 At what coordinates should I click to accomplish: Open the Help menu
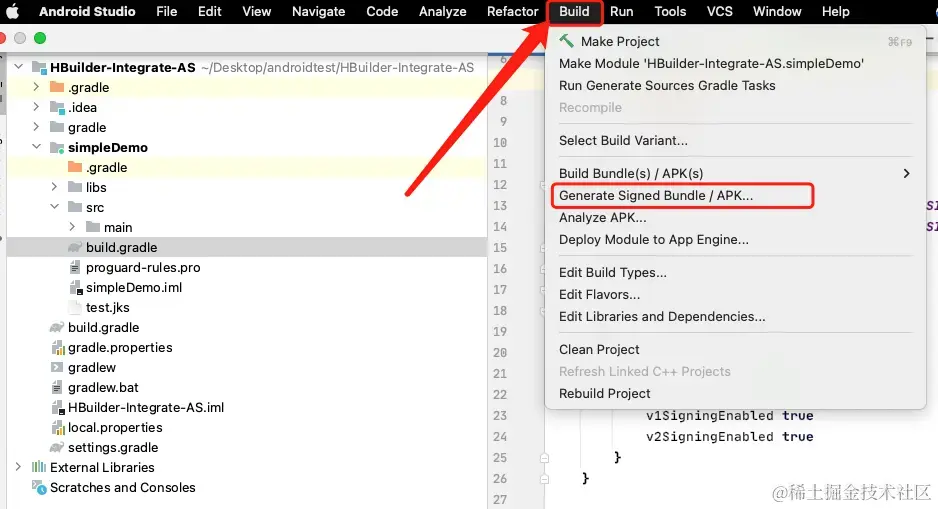click(835, 11)
